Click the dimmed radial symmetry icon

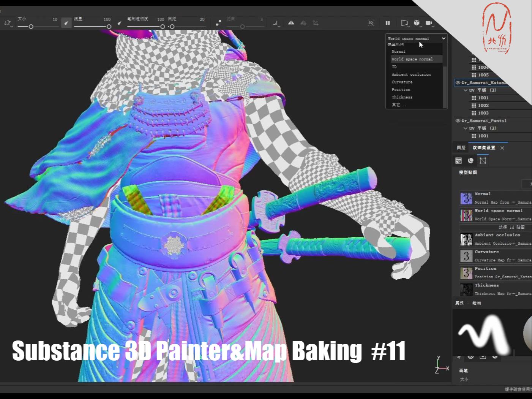(x=303, y=23)
